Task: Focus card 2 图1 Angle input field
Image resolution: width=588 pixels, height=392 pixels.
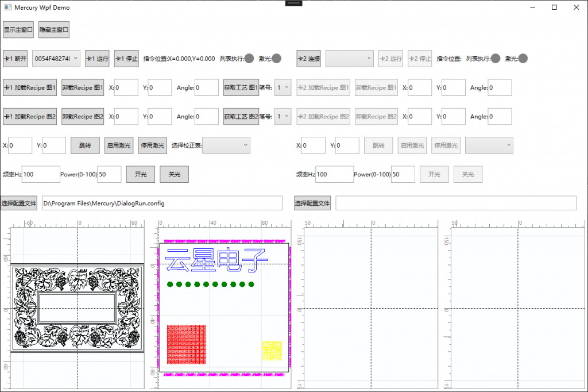Action: (500, 87)
